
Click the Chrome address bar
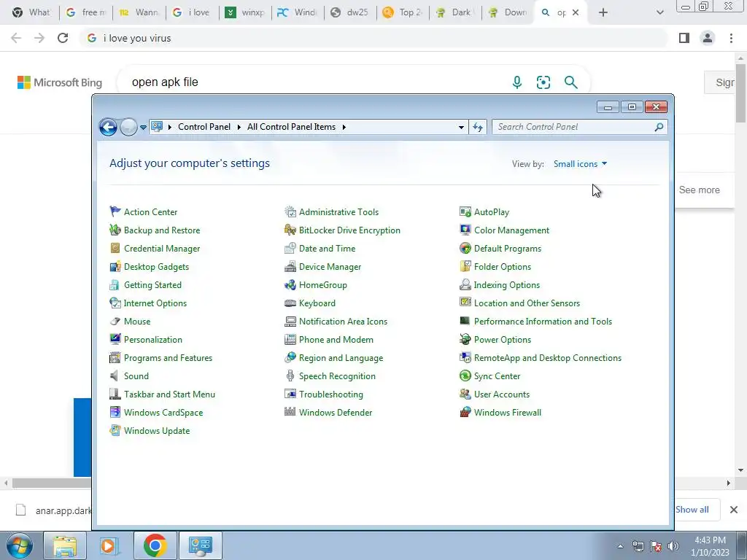point(376,38)
